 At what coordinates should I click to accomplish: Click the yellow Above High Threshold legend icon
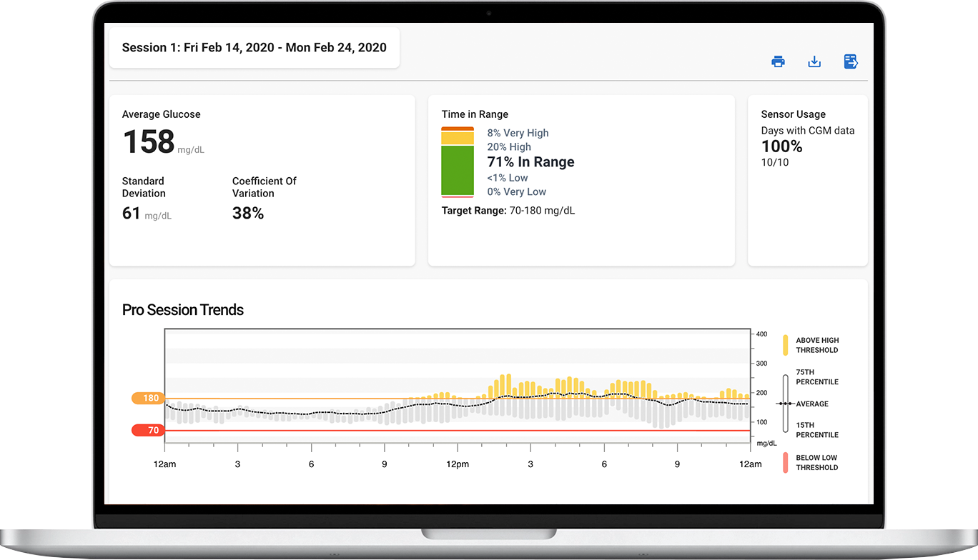click(x=786, y=345)
